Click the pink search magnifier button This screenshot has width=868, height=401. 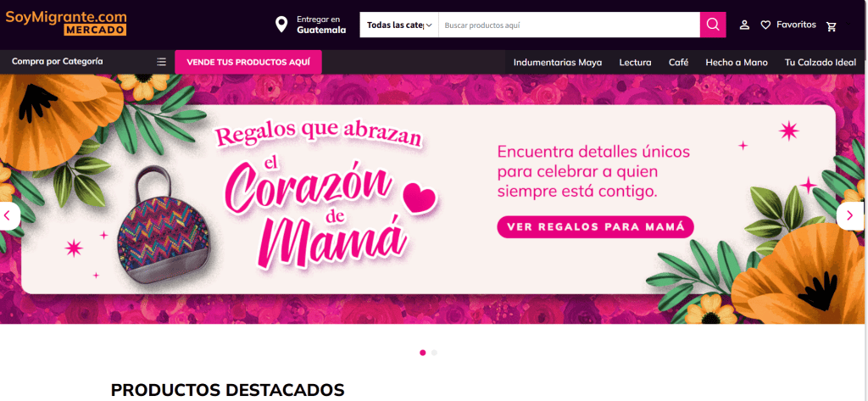(712, 25)
